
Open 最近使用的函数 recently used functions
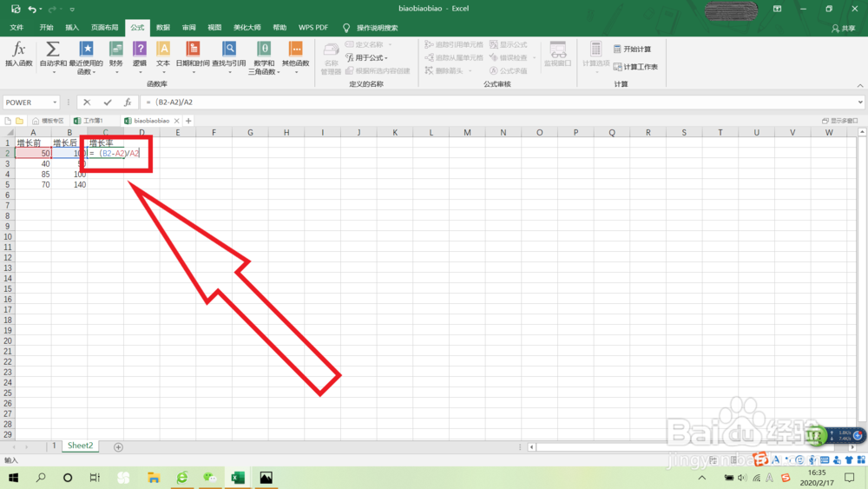[x=86, y=57]
